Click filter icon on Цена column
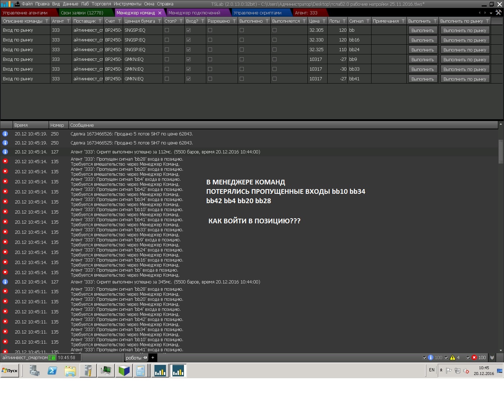The height and width of the screenshot is (420, 504). [324, 21]
